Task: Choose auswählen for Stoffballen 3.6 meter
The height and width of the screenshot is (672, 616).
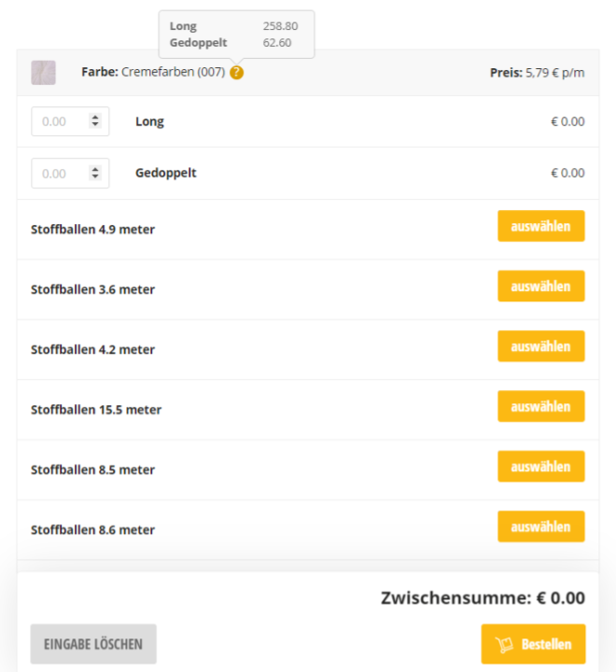Action: pyautogui.click(x=540, y=287)
